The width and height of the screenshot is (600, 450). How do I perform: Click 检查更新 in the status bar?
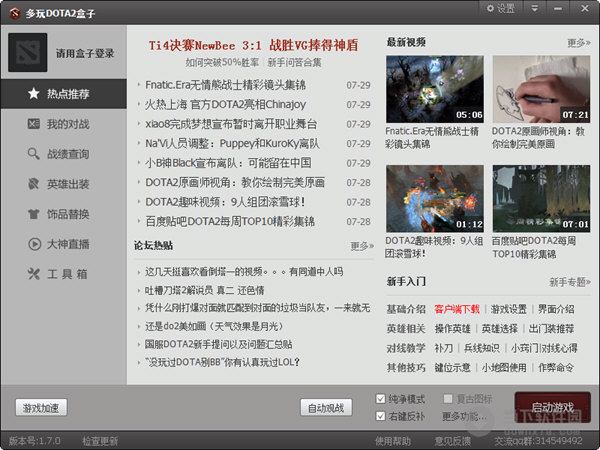[x=100, y=441]
